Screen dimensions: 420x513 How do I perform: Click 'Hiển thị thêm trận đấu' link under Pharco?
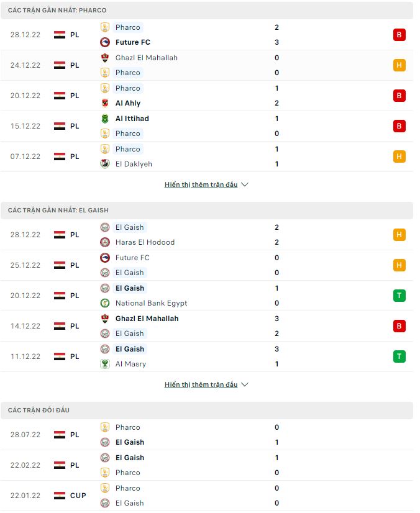tap(201, 184)
